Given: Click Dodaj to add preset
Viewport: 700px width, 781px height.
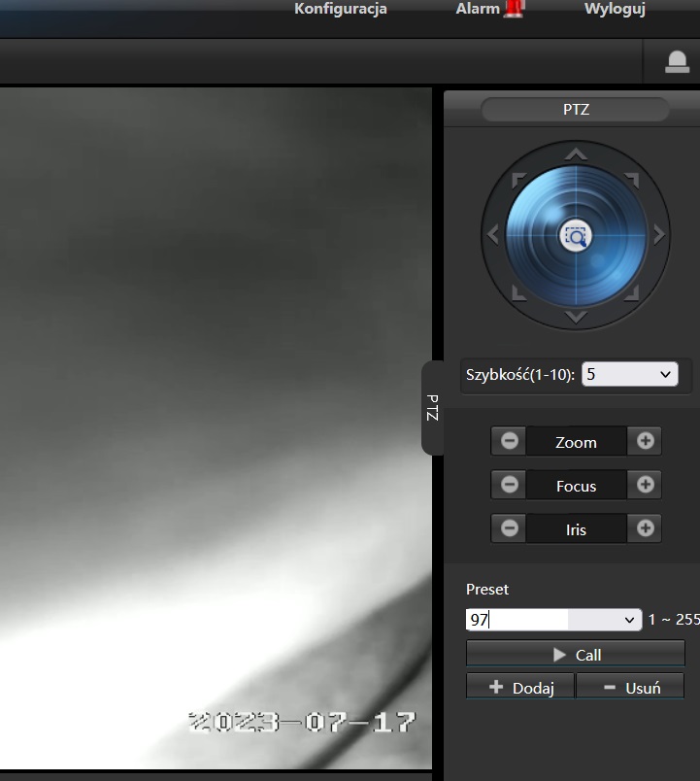Looking at the screenshot, I should click(x=520, y=688).
